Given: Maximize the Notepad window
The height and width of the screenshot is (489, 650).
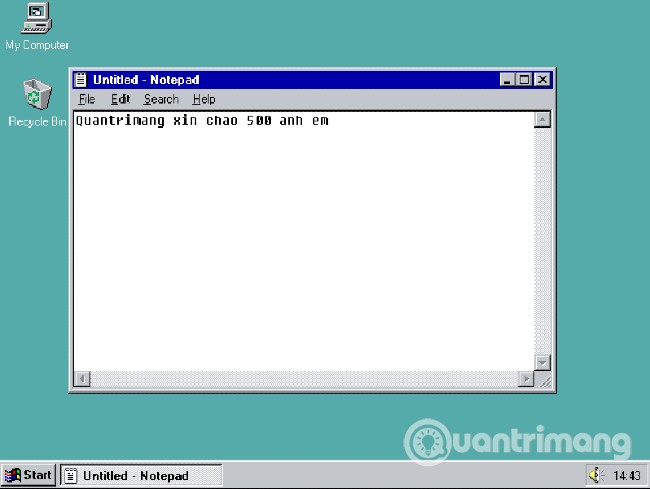Looking at the screenshot, I should pyautogui.click(x=524, y=79).
